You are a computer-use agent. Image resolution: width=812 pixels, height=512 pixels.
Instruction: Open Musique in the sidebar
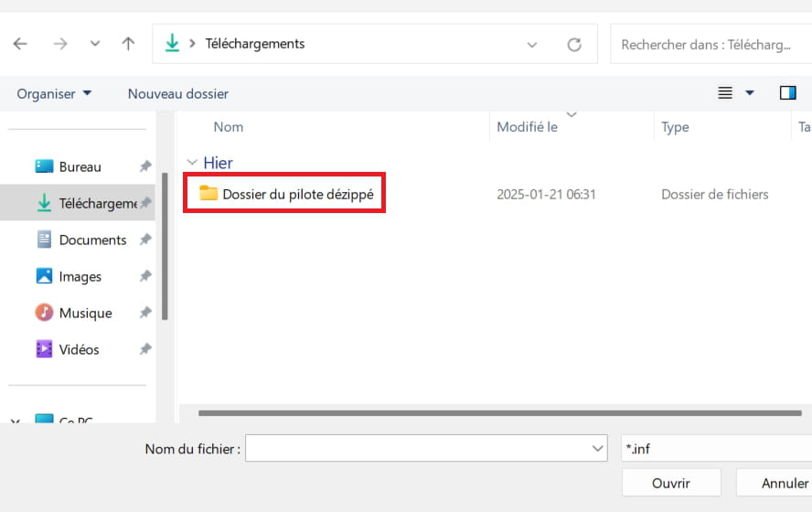[85, 314]
